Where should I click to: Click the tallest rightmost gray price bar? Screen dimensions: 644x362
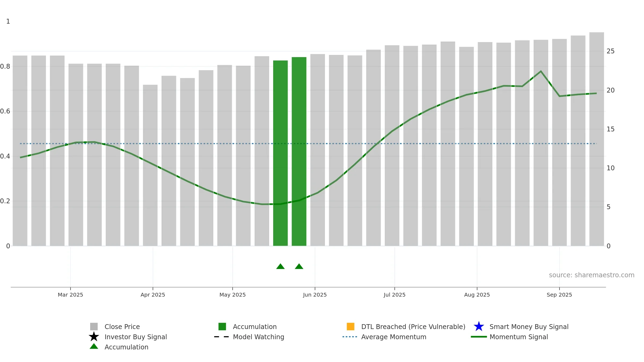click(597, 139)
